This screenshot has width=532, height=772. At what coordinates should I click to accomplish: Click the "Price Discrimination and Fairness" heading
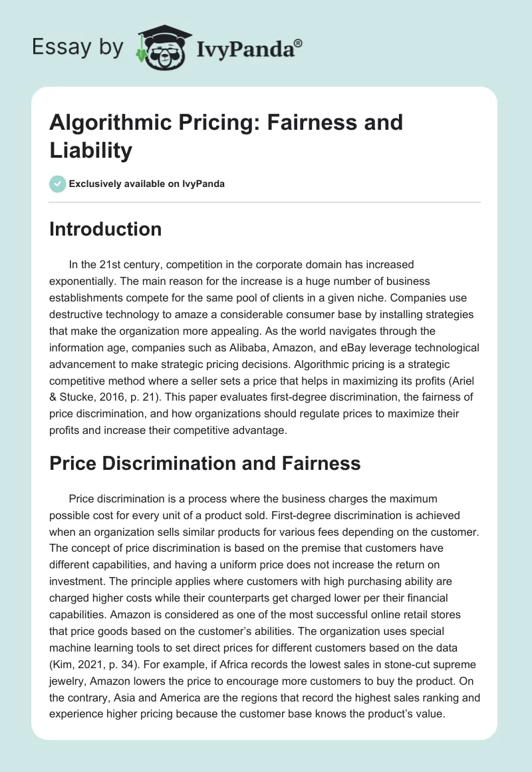coord(205,463)
